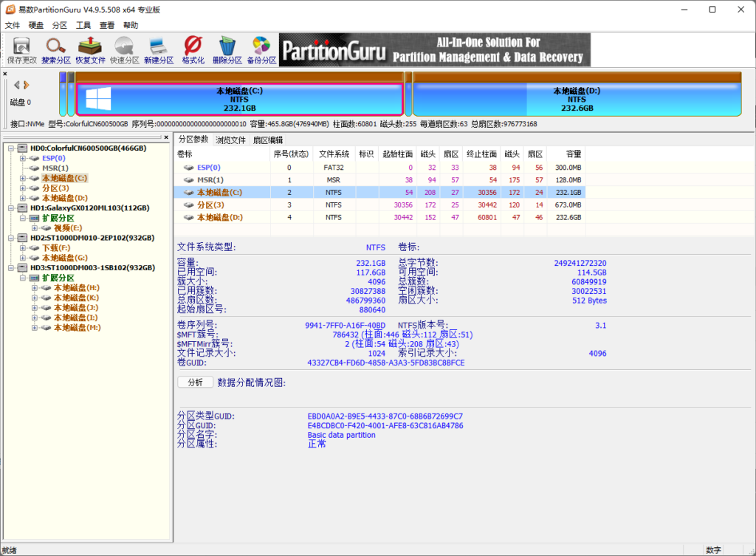Select the 快速分区 toolbar icon
The image size is (756, 556).
click(124, 50)
